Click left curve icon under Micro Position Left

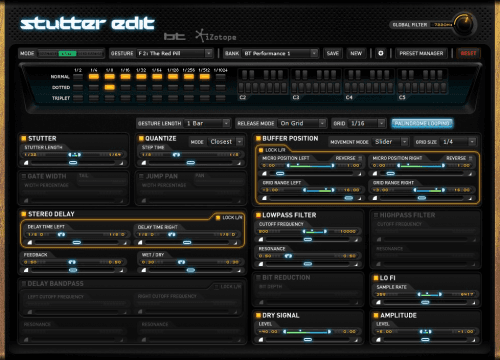(264, 173)
